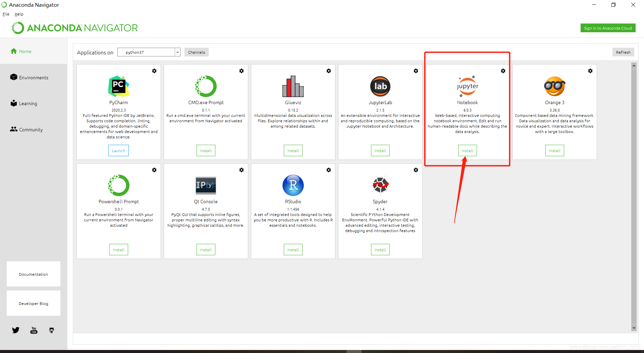This screenshot has height=353, width=644.
Task: Click the applications list scrollbar track
Action: click(634, 197)
